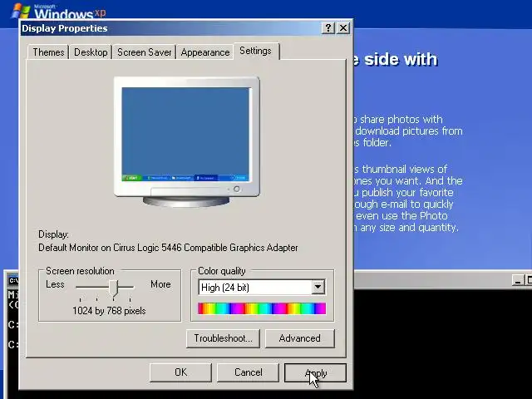Click the color spectrum preview bar
Image resolution: width=532 pixels, height=399 pixels.
262,308
